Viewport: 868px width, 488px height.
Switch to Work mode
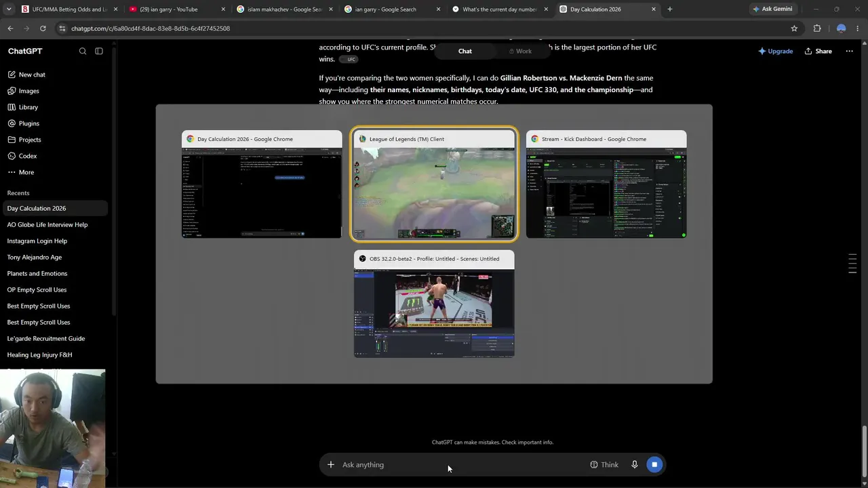(x=520, y=51)
